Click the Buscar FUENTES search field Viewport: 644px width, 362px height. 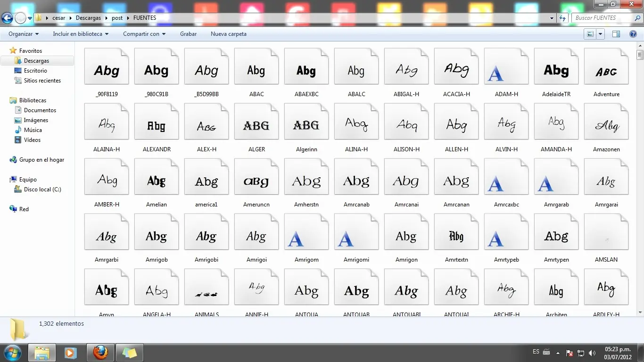point(606,18)
